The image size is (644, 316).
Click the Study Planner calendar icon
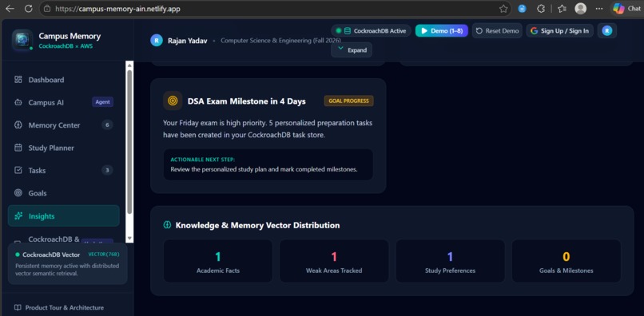(x=18, y=148)
